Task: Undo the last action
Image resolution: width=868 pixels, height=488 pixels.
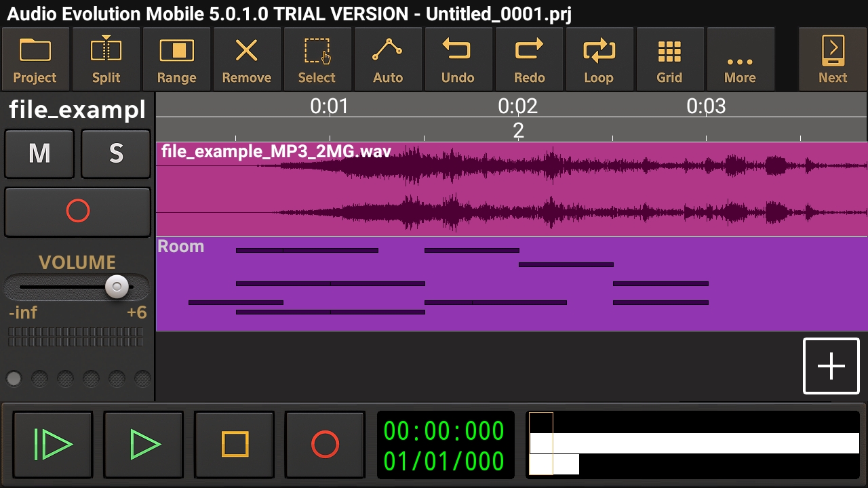Action: [458, 60]
